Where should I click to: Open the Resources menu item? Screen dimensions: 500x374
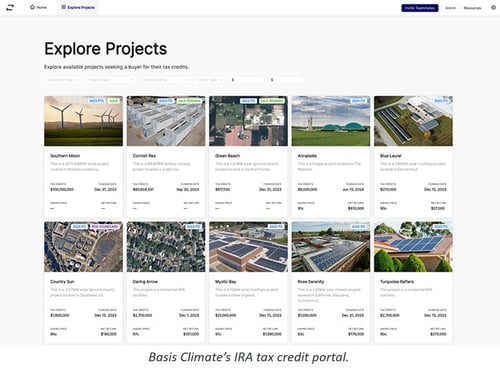pos(472,8)
